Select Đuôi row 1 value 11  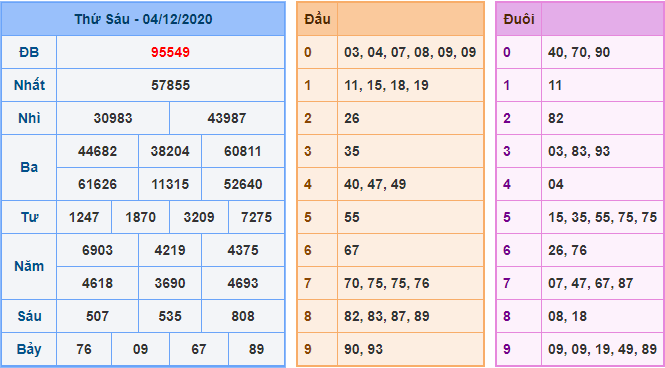pyautogui.click(x=555, y=85)
